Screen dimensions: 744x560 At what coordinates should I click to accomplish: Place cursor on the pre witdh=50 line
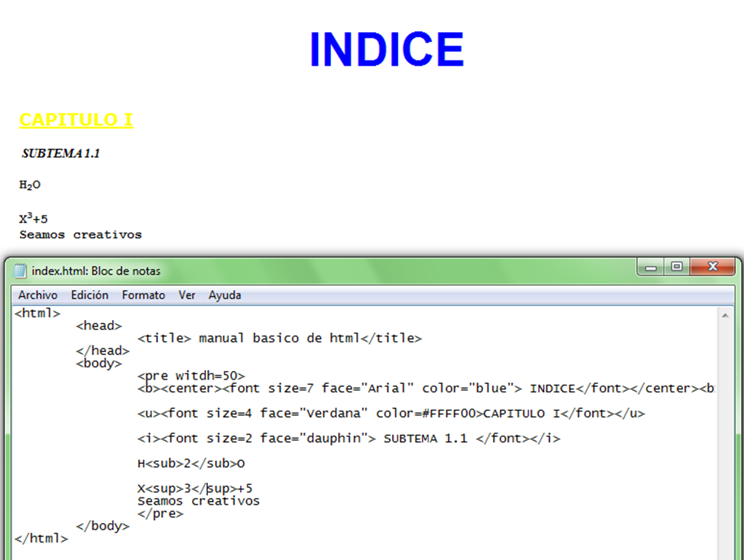pyautogui.click(x=191, y=376)
